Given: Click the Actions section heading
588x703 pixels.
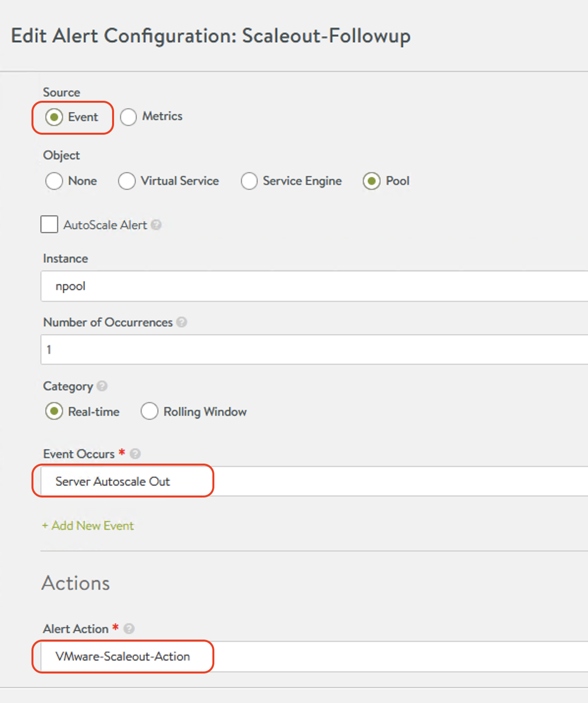Looking at the screenshot, I should 76,583.
